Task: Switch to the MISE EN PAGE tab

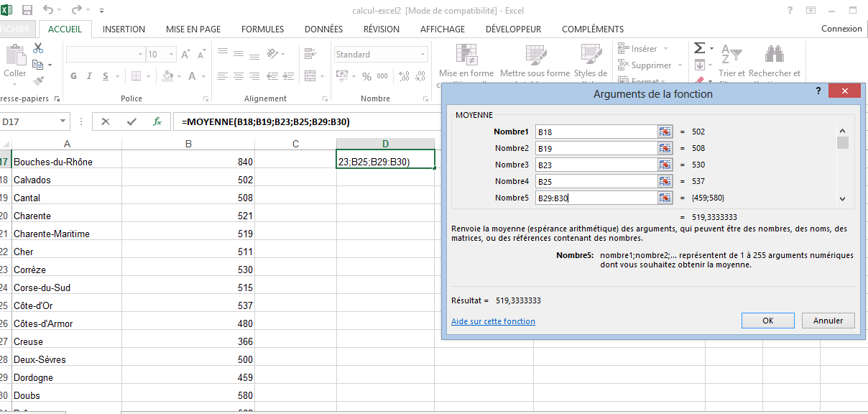Action: [x=193, y=29]
